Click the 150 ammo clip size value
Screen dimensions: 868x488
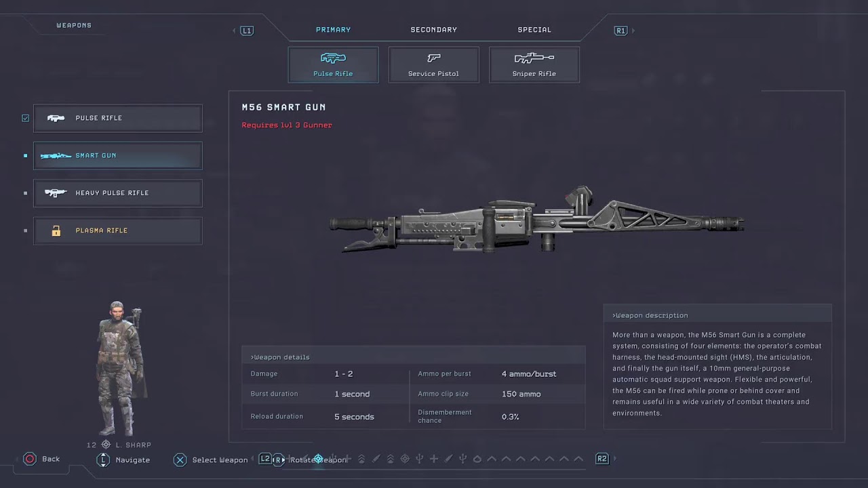521,394
